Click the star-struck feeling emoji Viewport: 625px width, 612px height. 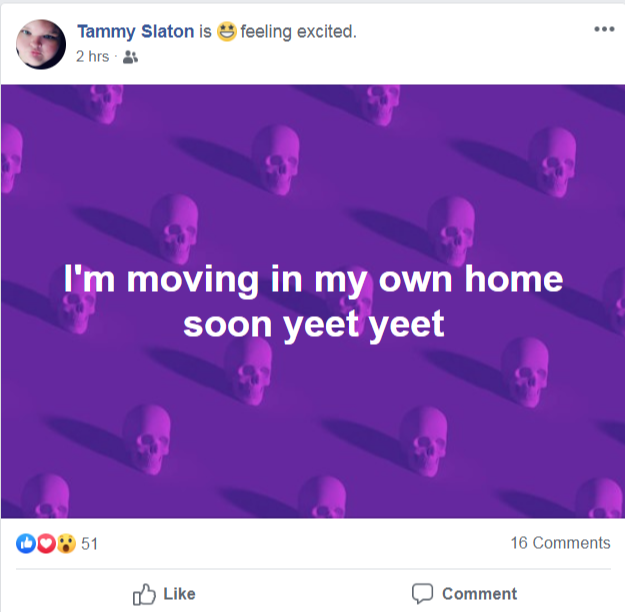(227, 31)
